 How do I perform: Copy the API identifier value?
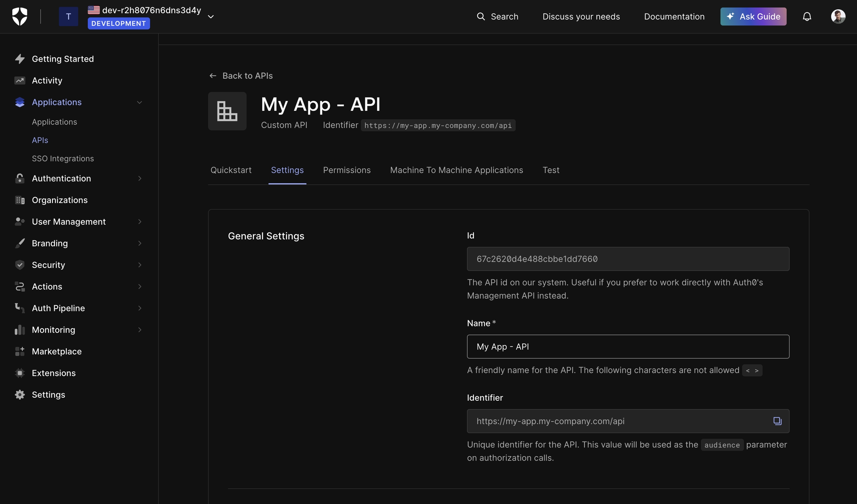point(777,421)
